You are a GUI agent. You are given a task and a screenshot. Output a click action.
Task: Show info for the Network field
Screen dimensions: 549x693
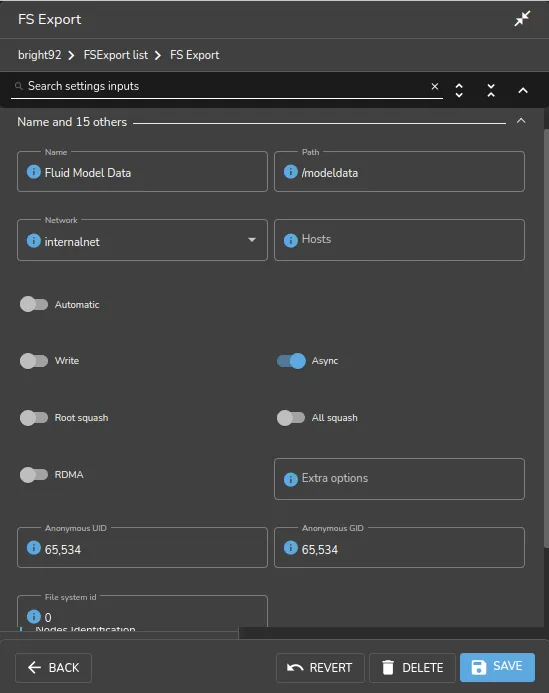[34, 240]
